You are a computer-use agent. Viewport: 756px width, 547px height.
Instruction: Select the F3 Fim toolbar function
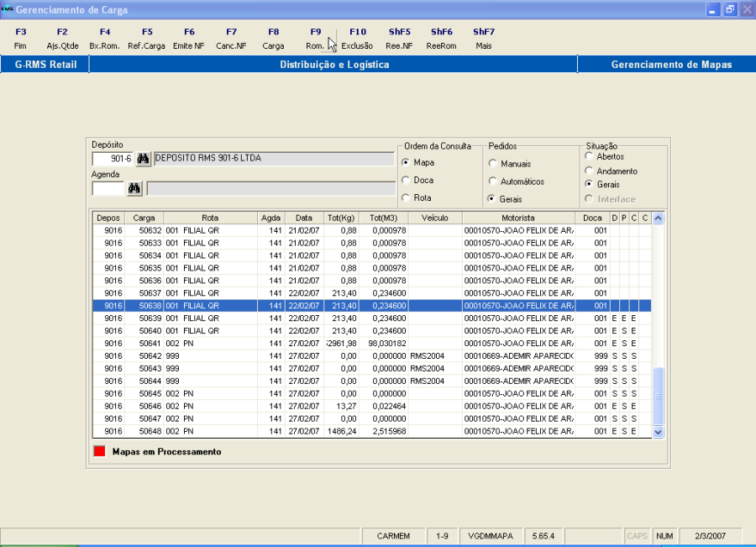coord(20,39)
